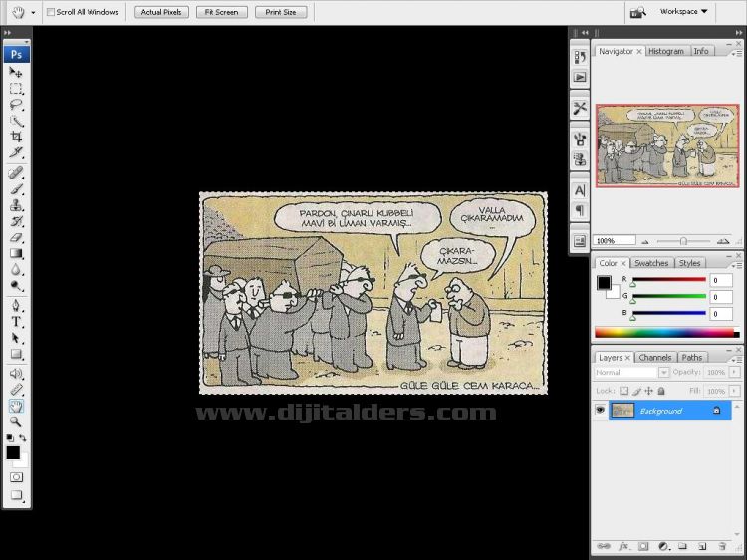
Task: Open the Workspace dropdown
Action: 683,11
